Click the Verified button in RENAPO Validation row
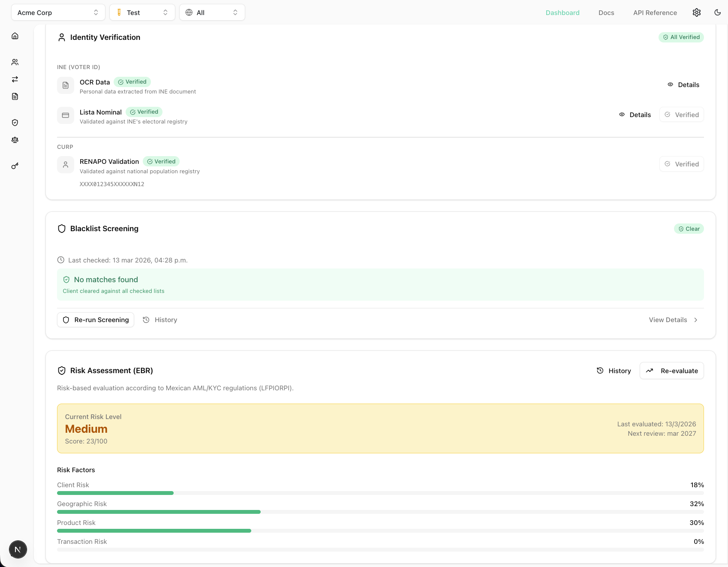 click(x=682, y=164)
